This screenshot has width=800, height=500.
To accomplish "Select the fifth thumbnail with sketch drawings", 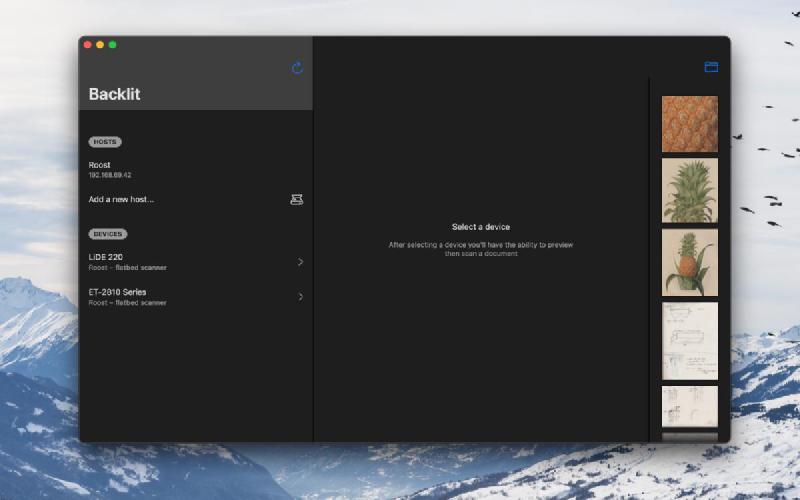I will click(689, 406).
